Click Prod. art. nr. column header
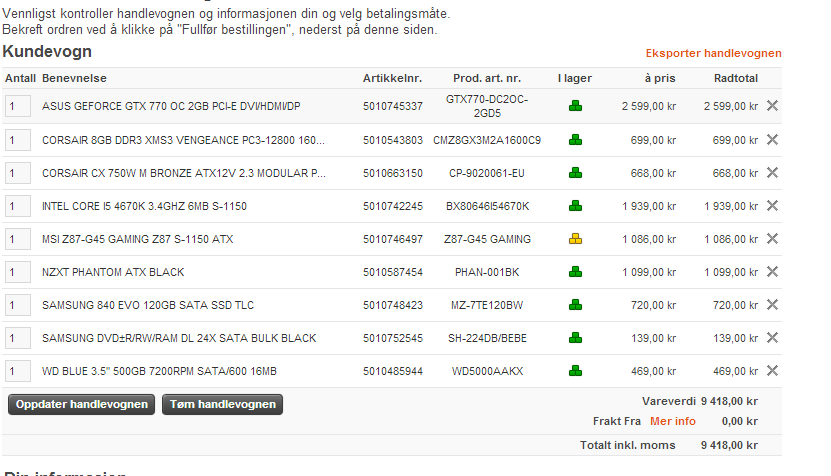The width and height of the screenshot is (831, 476). click(487, 78)
